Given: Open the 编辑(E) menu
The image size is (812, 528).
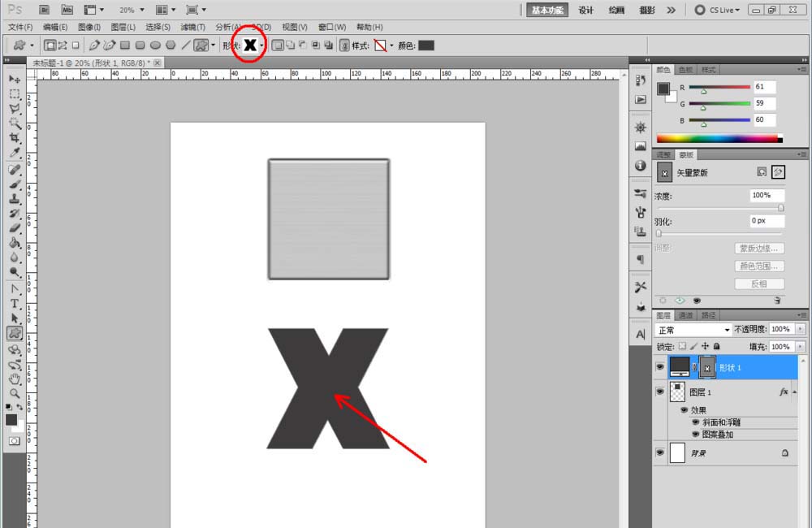Looking at the screenshot, I should click(55, 27).
